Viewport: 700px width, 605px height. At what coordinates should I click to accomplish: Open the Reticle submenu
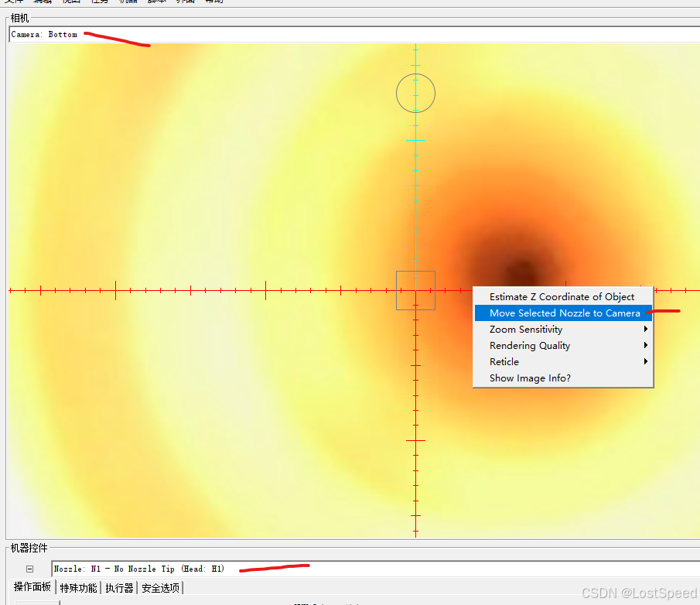click(x=563, y=361)
